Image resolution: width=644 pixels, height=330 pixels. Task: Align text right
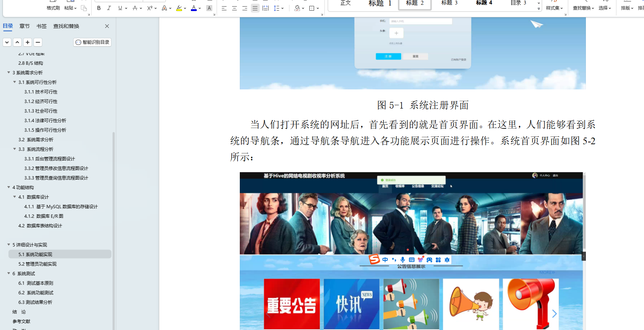(x=245, y=8)
